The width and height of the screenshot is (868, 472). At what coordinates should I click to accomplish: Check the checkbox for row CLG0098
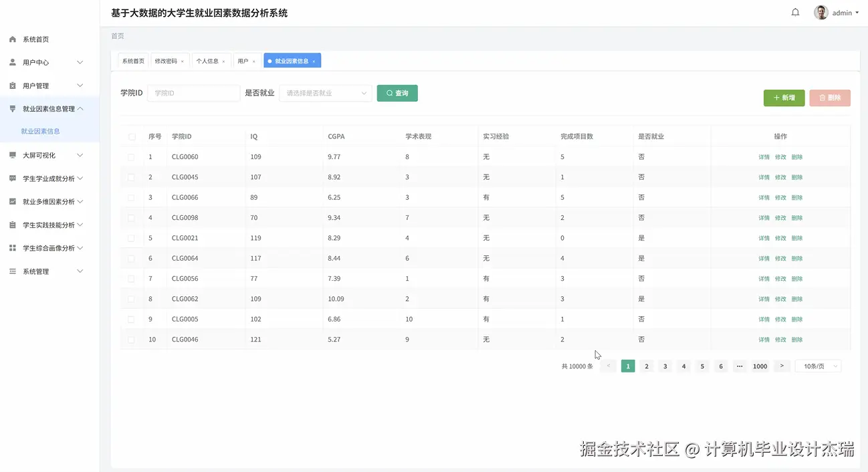coord(131,218)
